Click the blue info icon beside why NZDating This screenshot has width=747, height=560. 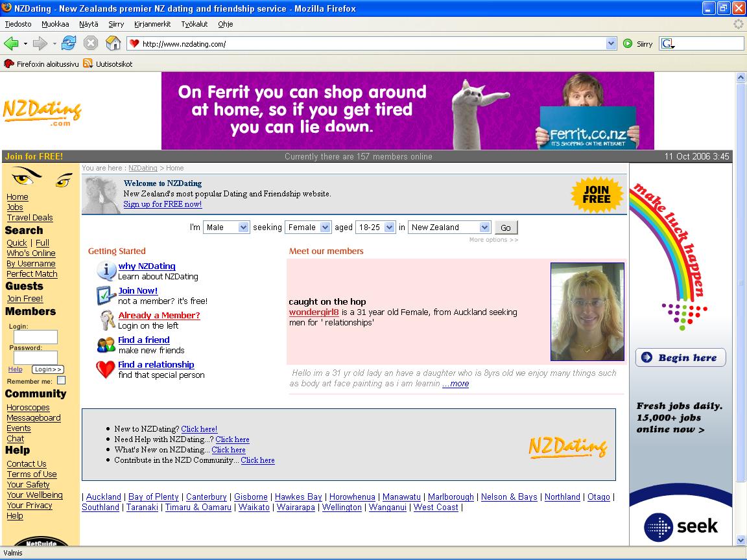click(x=106, y=270)
